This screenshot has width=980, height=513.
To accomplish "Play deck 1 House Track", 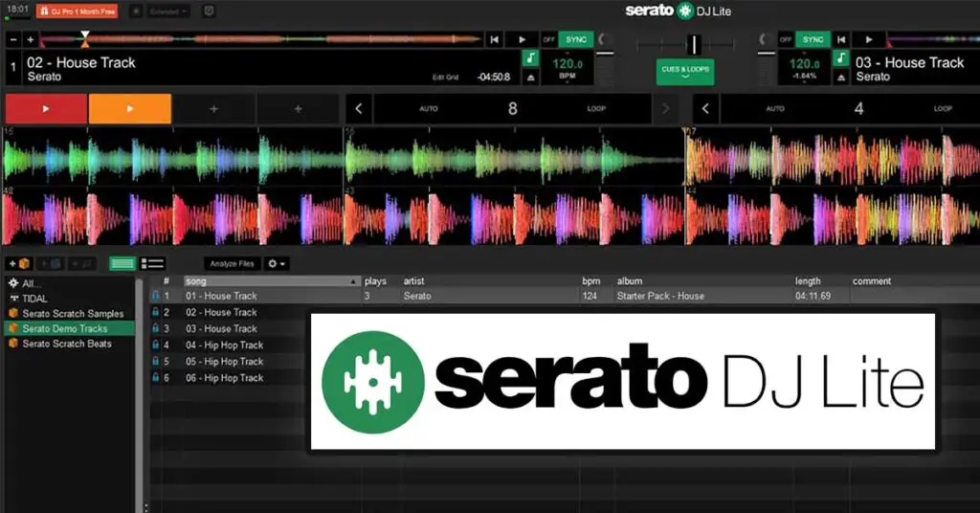I will [522, 40].
